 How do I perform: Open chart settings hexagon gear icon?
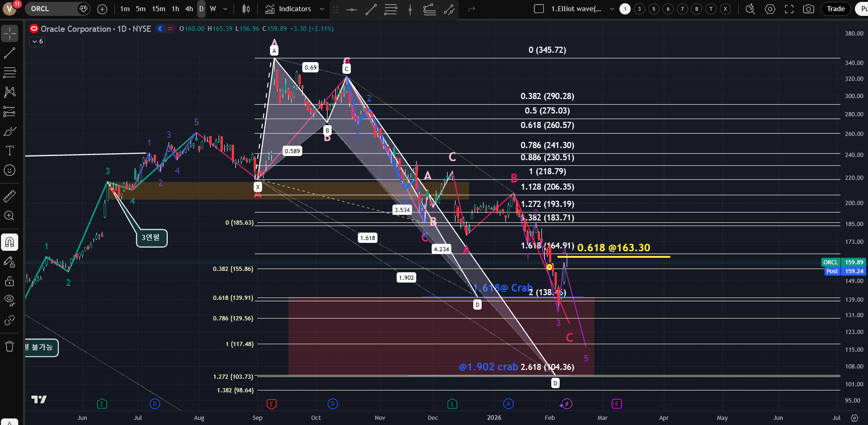770,9
